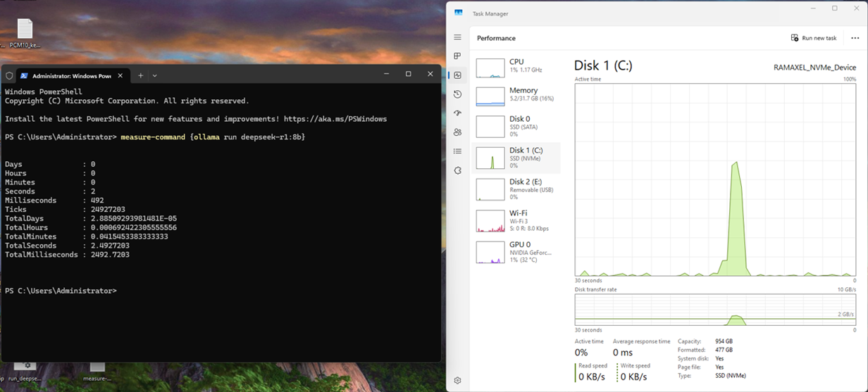Add a new Terminal tab
The image size is (868, 392).
point(140,75)
